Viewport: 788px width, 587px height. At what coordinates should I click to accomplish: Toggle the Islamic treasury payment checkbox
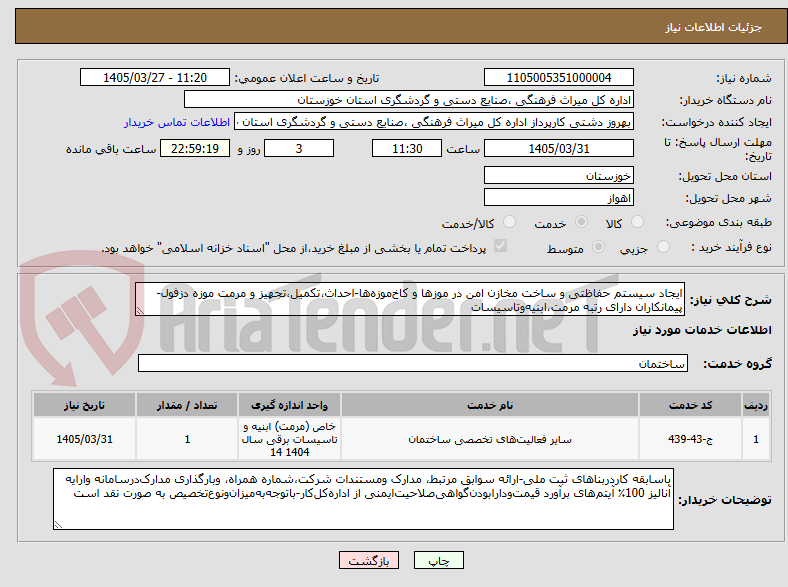[501, 246]
